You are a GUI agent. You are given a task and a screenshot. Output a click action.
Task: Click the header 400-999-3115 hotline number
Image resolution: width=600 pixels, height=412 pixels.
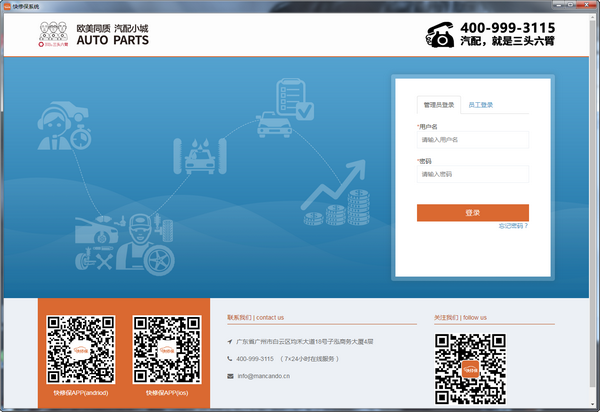507,28
